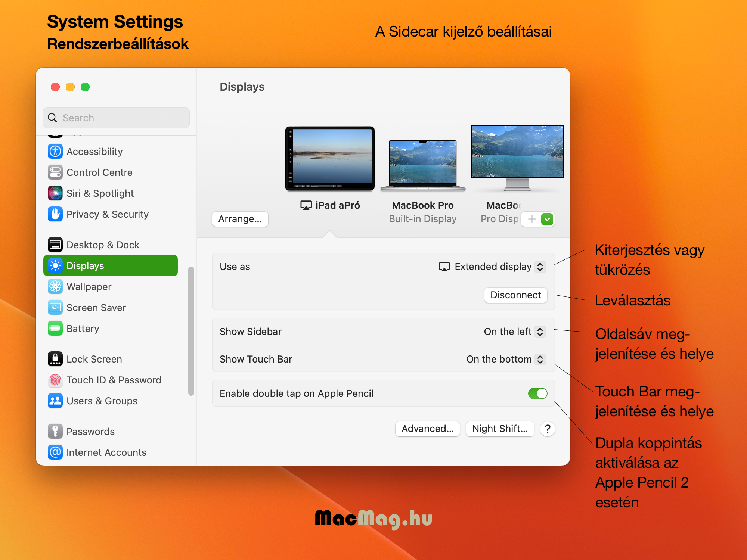Viewport: 747px width, 560px height.
Task: Open the Users & Groups icon
Action: [55, 401]
